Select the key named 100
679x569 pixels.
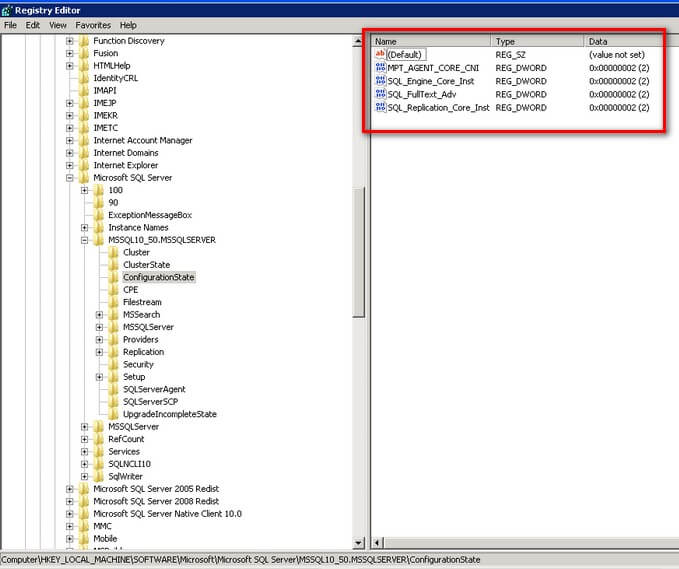tap(116, 191)
